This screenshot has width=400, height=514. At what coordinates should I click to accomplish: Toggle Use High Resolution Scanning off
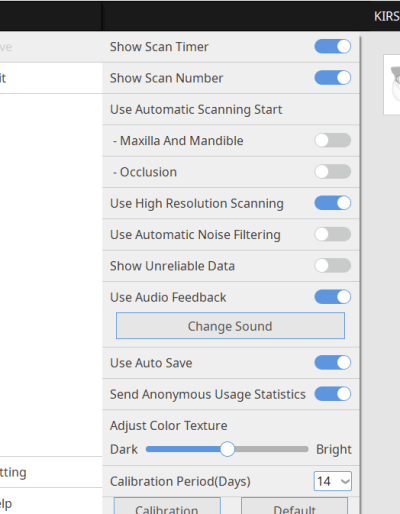click(x=332, y=203)
